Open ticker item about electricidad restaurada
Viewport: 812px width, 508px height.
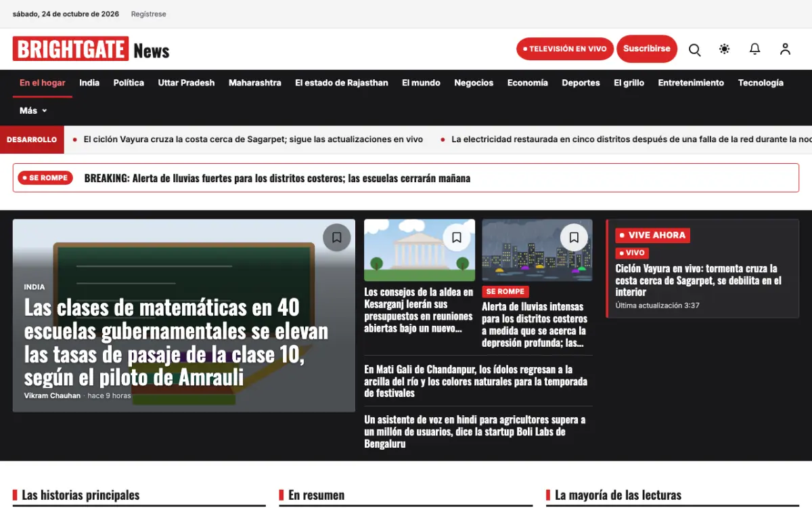[x=631, y=140]
